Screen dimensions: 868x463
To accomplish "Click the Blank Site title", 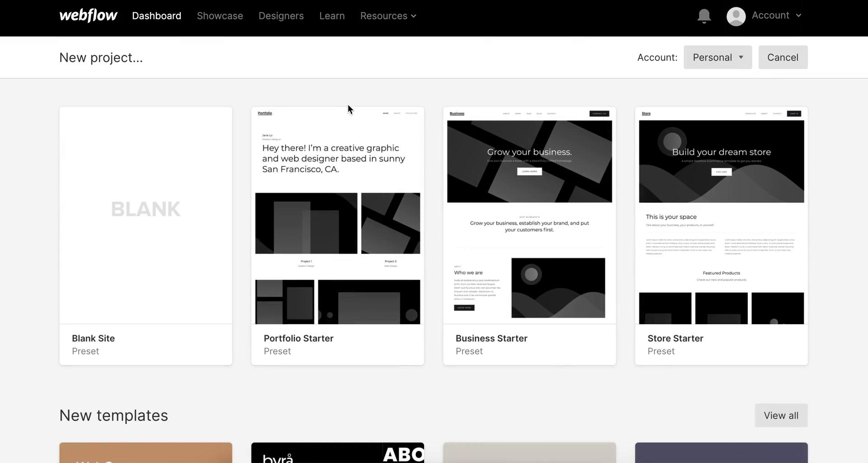I will click(x=93, y=338).
